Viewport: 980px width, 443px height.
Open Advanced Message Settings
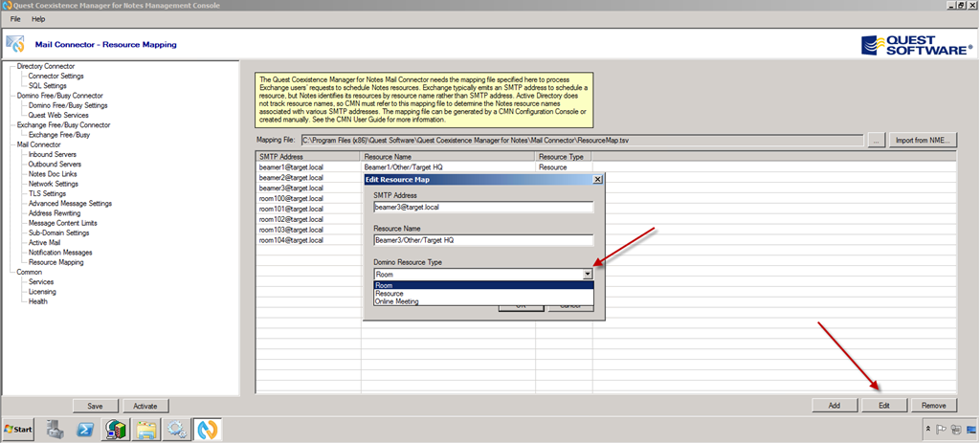click(x=70, y=204)
